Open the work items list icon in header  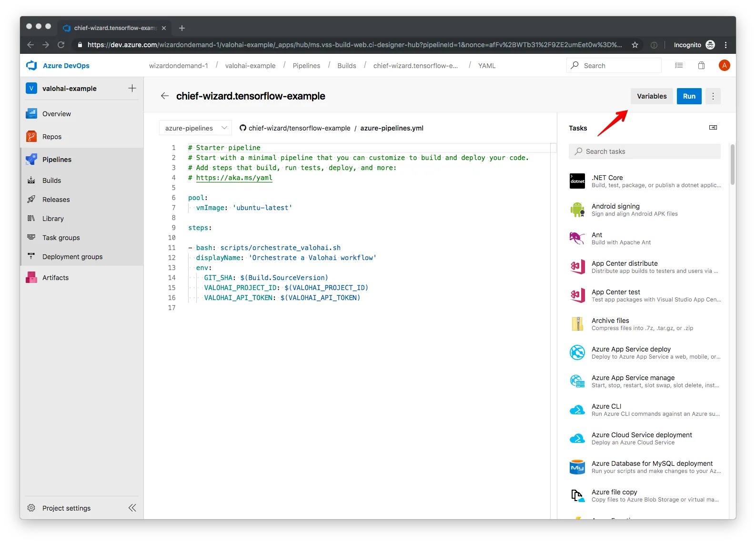[x=679, y=66]
